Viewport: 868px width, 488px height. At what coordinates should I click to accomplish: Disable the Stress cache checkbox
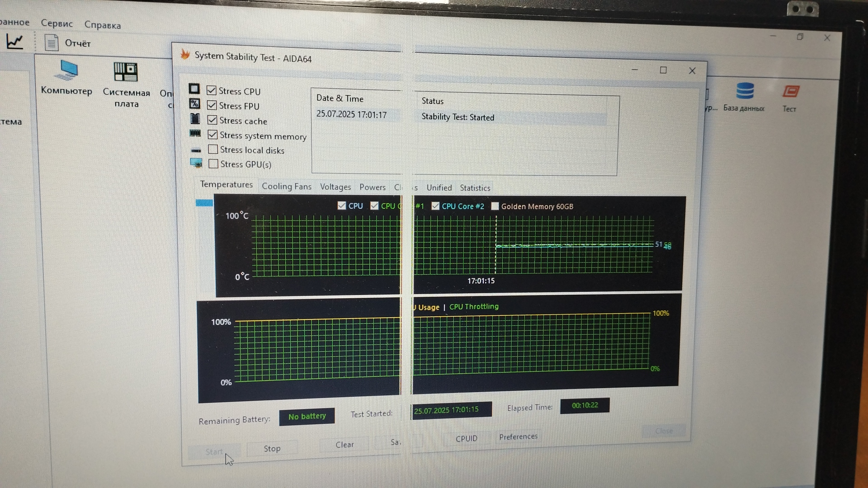coord(212,120)
